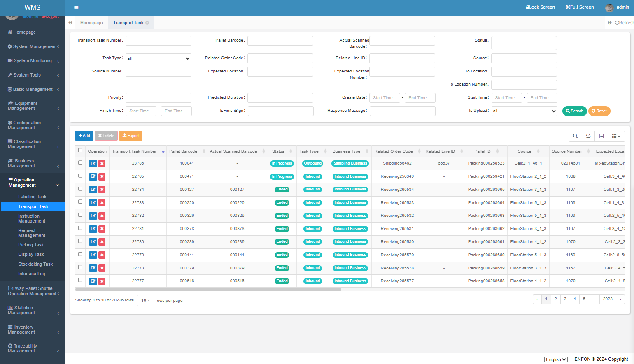Screen dimensions: 634x364
Task: Click the green Search button
Action: click(574, 111)
